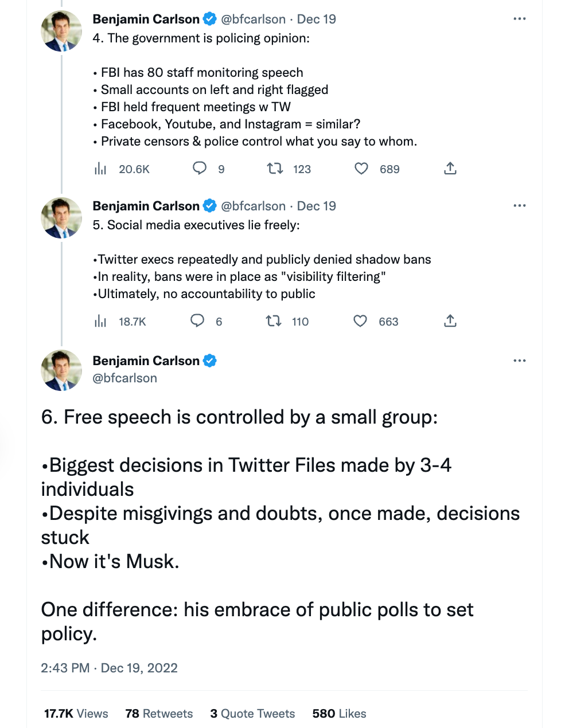The width and height of the screenshot is (561, 728).
Task: Like the tweet about government policing opinion
Action: coord(361,169)
